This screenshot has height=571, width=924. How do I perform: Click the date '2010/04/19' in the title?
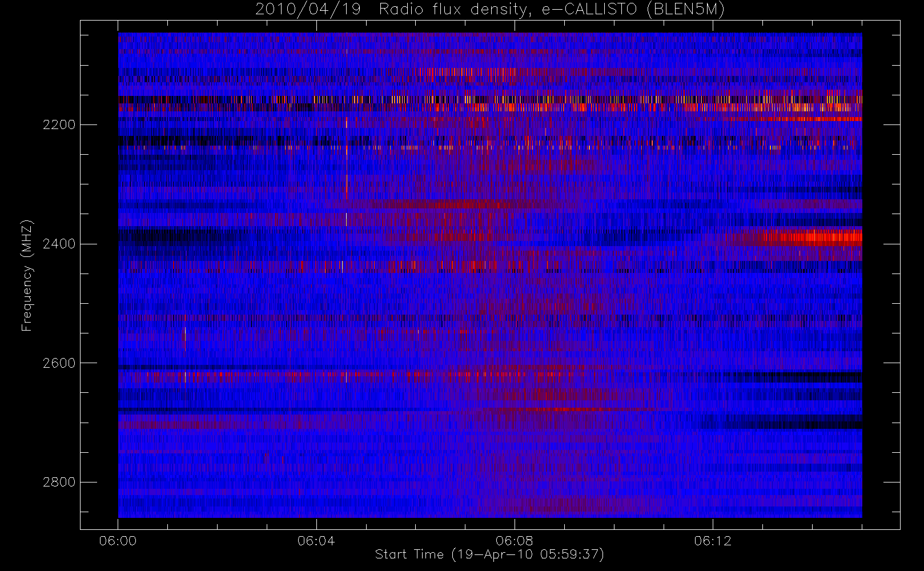[308, 10]
